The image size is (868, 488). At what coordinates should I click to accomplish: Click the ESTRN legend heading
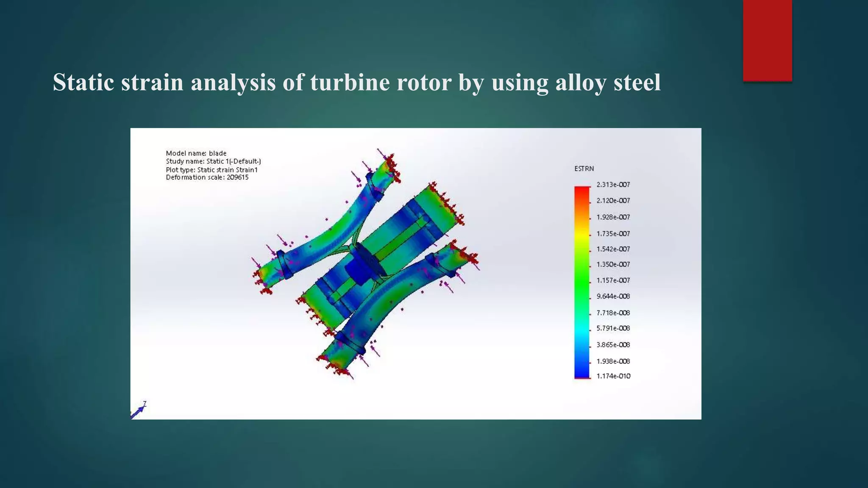pos(584,169)
